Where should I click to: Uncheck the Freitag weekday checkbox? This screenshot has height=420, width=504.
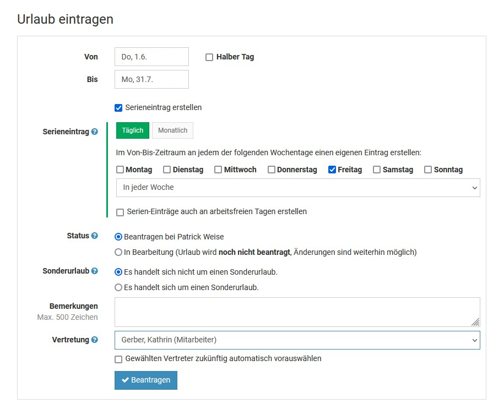[332, 170]
